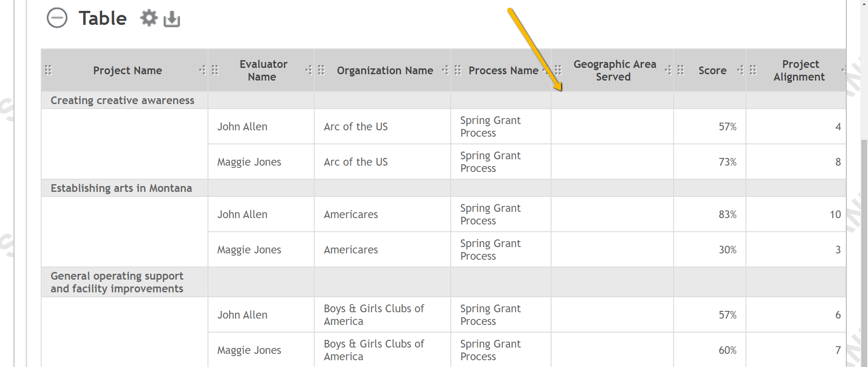Screen dimensions: 868x367
Task: Grab the Process Name column drag handle
Action: click(458, 70)
